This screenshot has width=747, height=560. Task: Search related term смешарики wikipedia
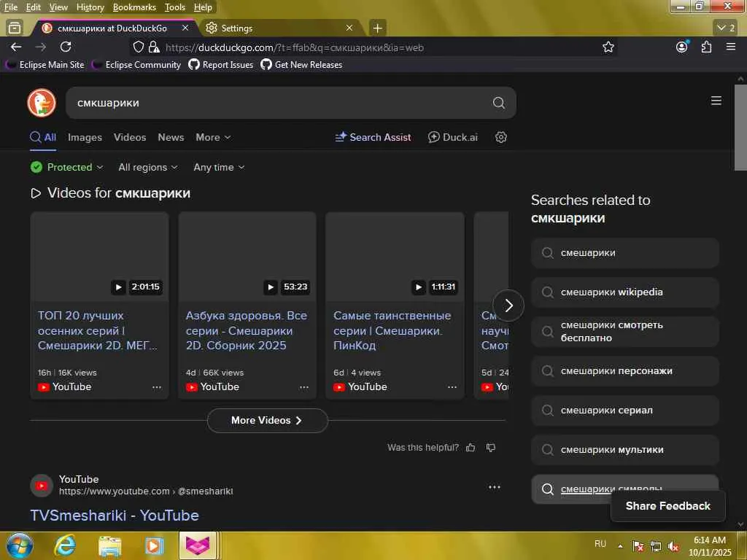coord(624,292)
